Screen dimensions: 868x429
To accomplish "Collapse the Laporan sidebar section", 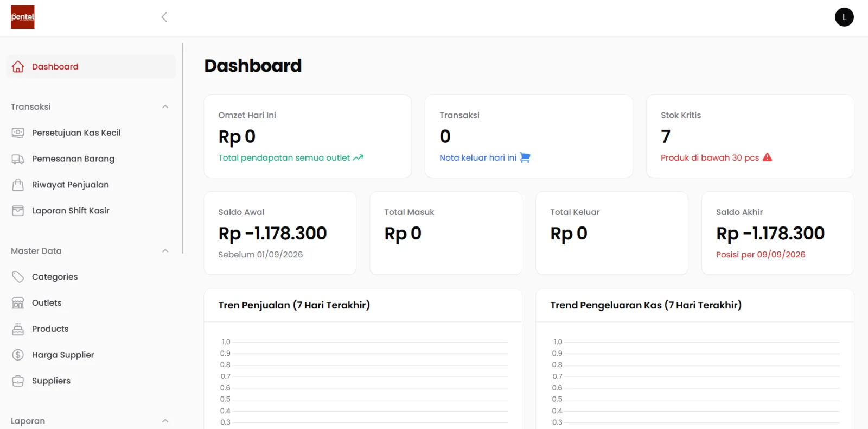I will [x=165, y=421].
